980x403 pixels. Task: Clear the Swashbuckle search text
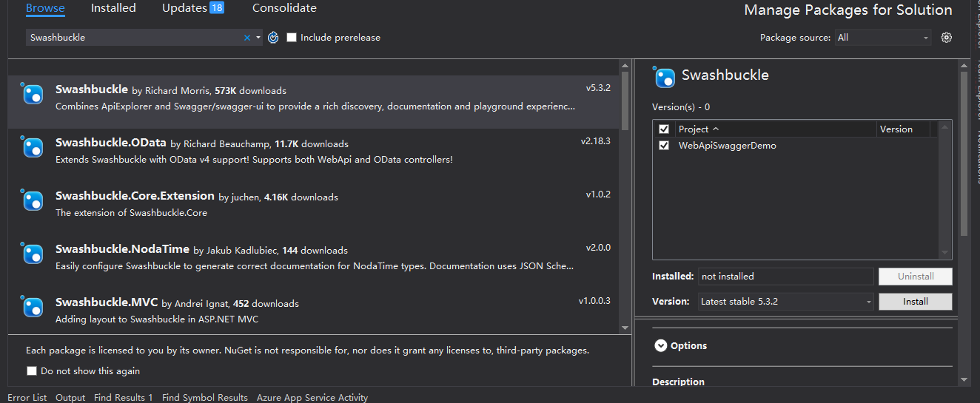click(x=247, y=38)
